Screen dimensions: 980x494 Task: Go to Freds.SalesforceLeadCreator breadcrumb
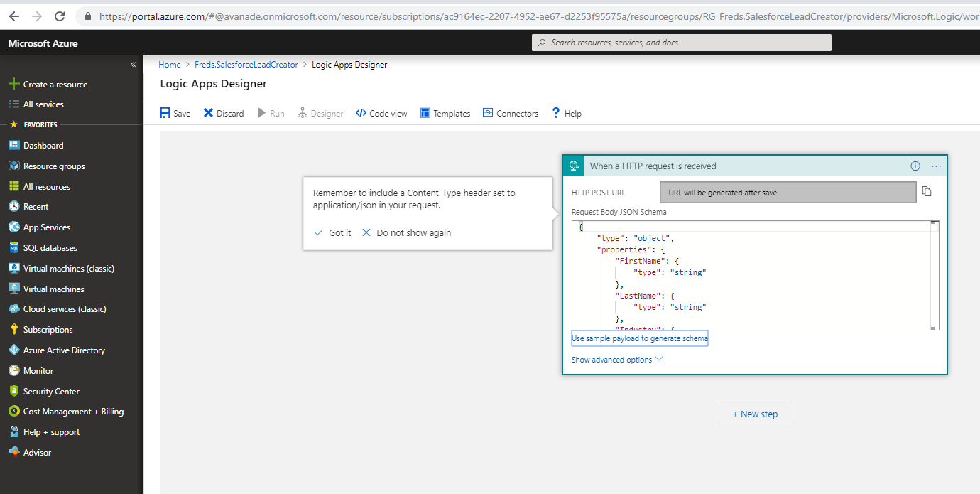pyautogui.click(x=246, y=65)
